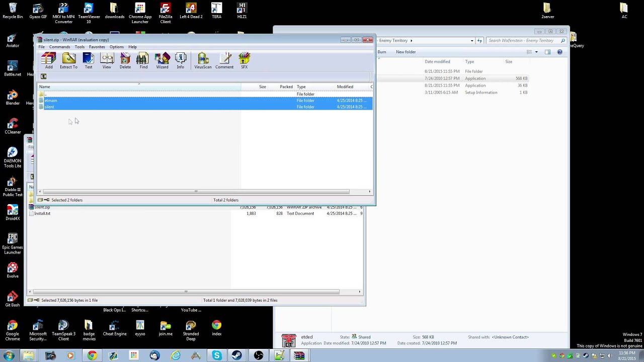Click the Explorer refresh button
This screenshot has height=362, width=644.
coord(479,41)
